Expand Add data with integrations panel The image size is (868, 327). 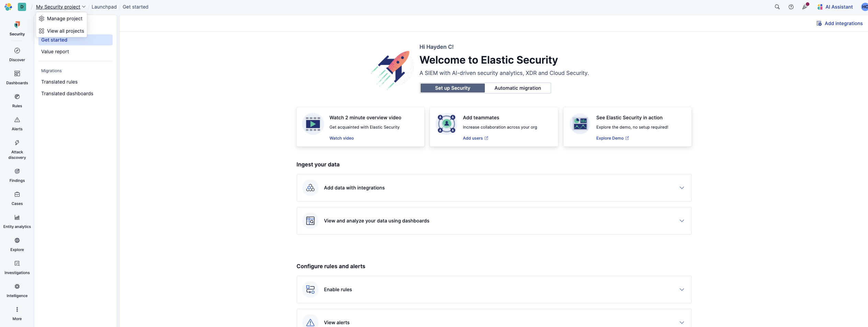pos(493,188)
